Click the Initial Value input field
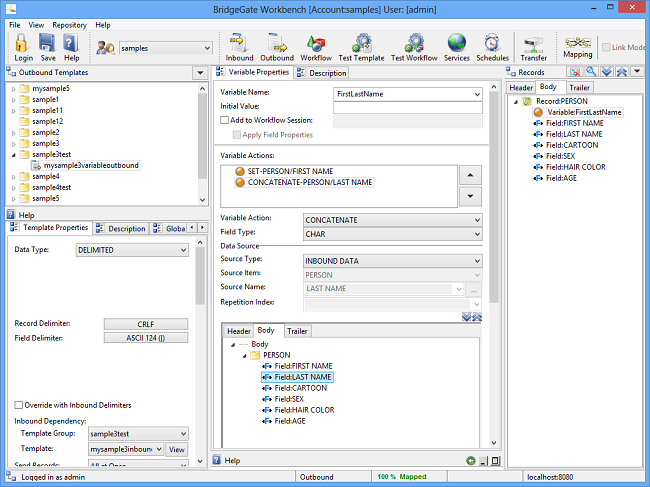The image size is (650, 487). [x=407, y=108]
